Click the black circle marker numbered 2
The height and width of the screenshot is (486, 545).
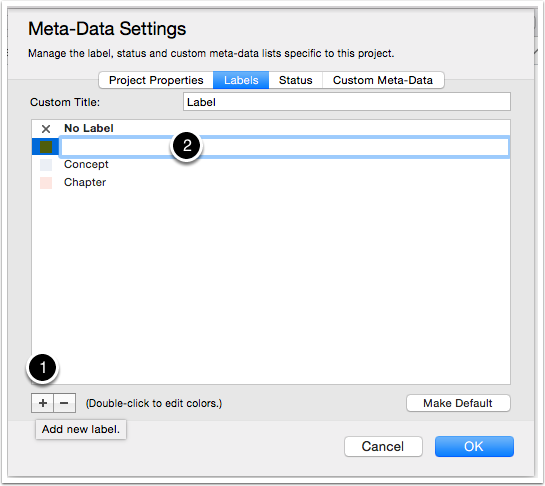tap(187, 146)
